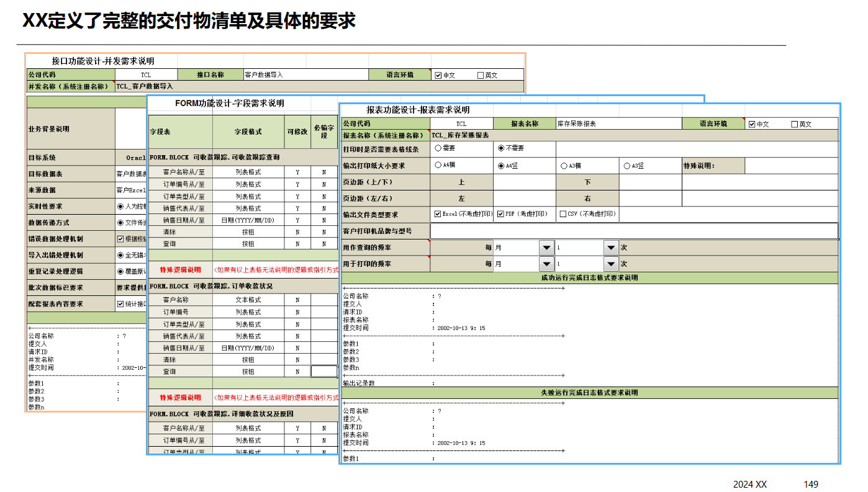
Task: Open the count dropdown for 用作查询的频率
Action: (x=611, y=248)
